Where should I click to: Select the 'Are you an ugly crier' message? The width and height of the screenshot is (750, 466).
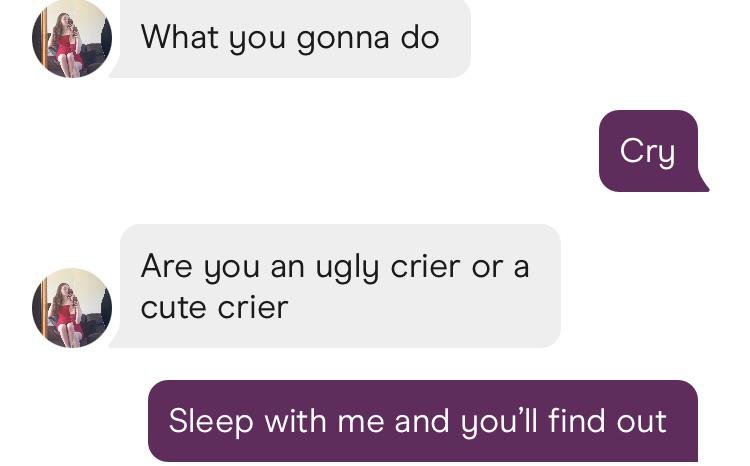click(335, 286)
